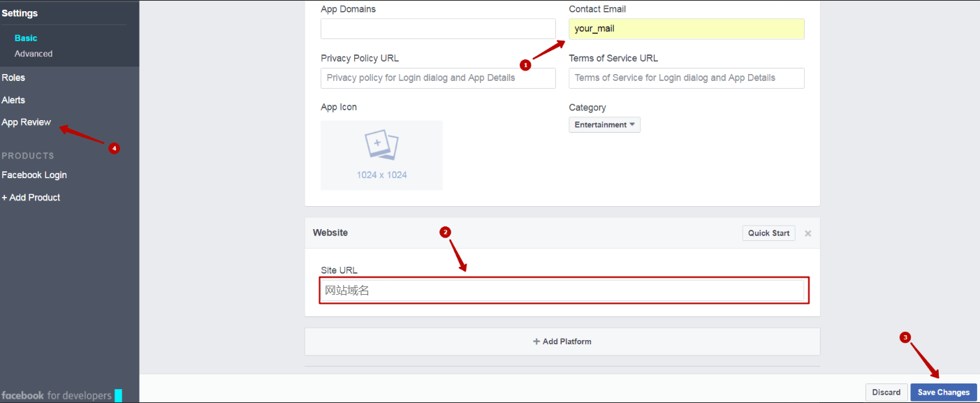Click the PRODUCTS heading text

(x=28, y=156)
